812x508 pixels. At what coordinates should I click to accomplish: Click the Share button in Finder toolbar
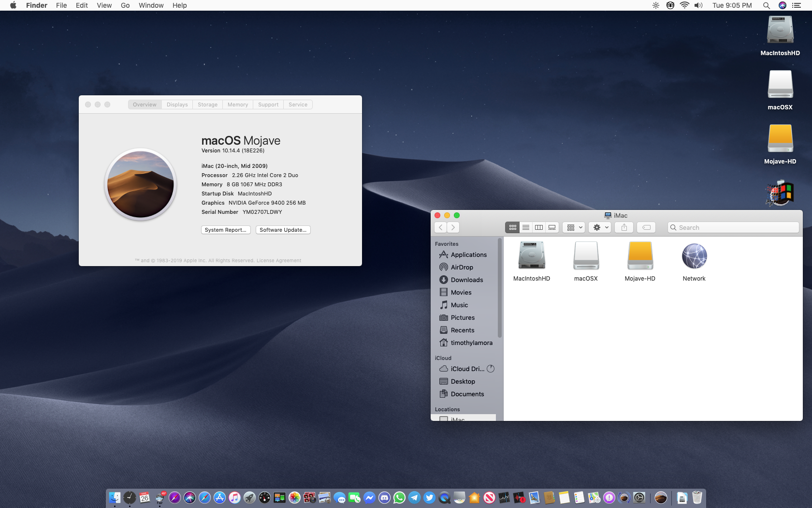(624, 227)
